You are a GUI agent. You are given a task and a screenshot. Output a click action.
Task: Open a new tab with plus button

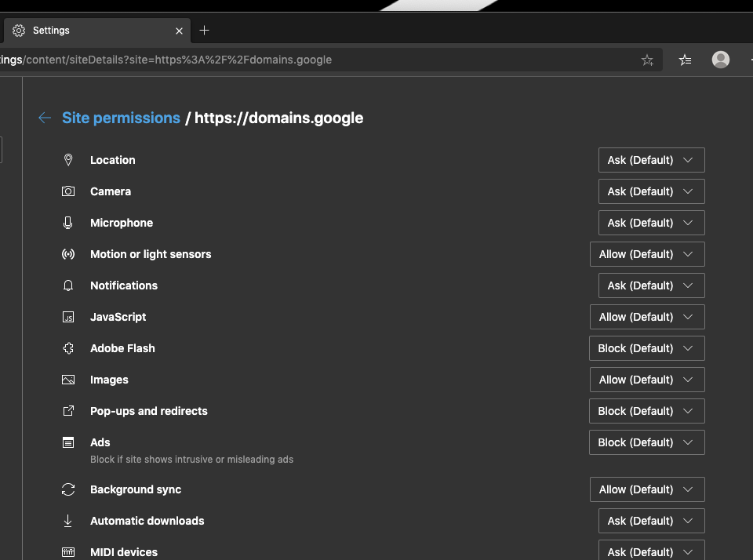coord(205,31)
